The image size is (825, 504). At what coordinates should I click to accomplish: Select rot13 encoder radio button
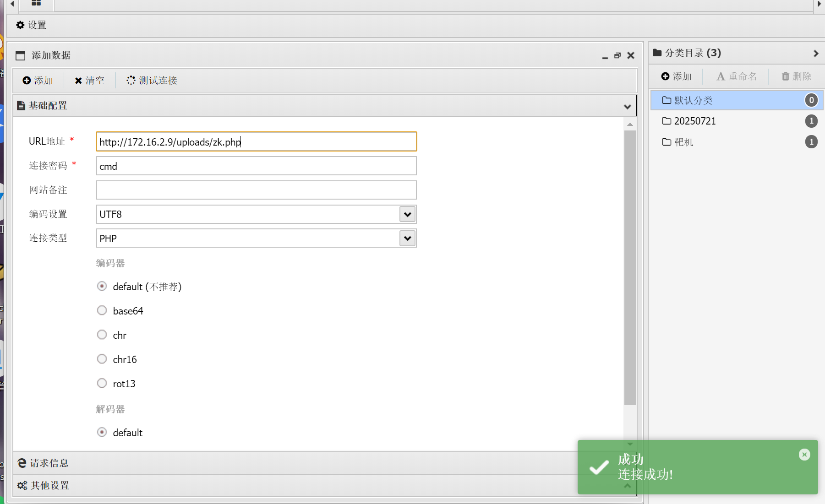(x=102, y=383)
